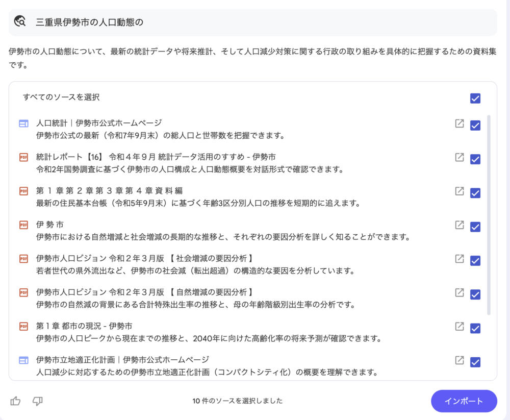510x420 pixels.
Task: Click the PDF icon beside 第1章 都市の現況
Action: [23, 326]
